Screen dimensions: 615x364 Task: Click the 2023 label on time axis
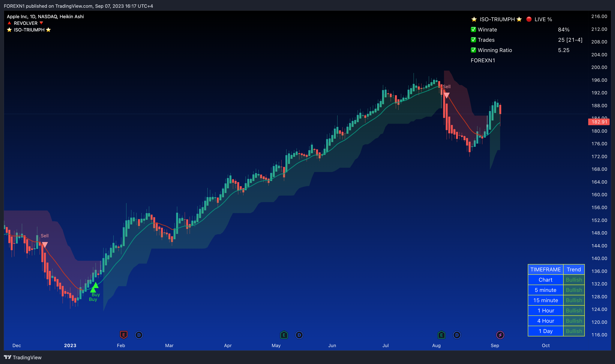pyautogui.click(x=70, y=345)
